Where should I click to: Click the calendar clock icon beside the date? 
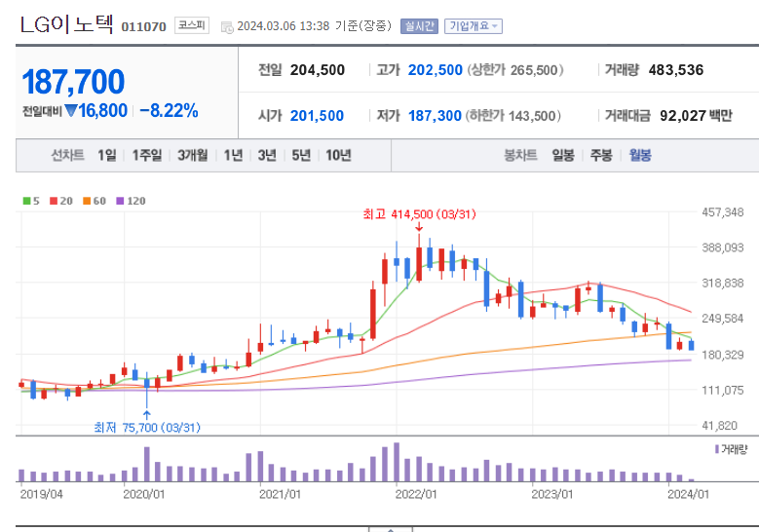pos(227,27)
